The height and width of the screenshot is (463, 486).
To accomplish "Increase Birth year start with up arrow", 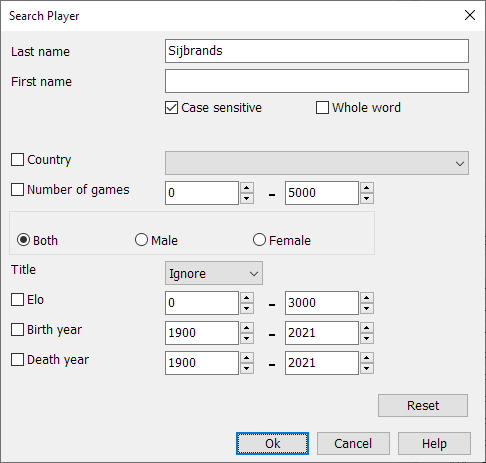I will (x=247, y=327).
